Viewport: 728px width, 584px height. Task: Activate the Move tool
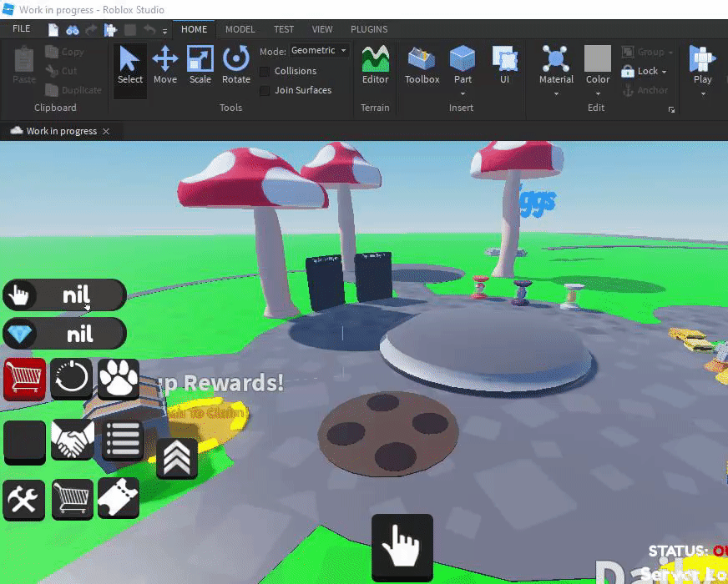click(x=165, y=65)
